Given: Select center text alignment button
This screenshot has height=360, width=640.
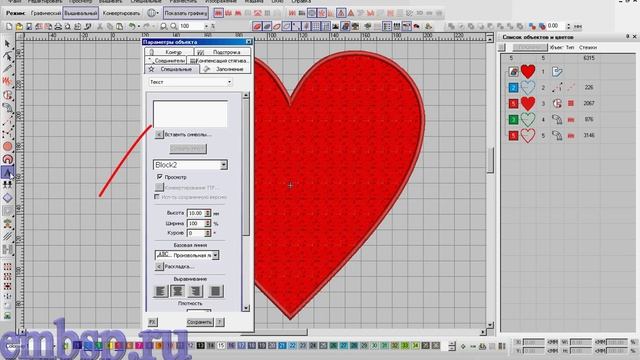Looking at the screenshot, I should pos(178,291).
